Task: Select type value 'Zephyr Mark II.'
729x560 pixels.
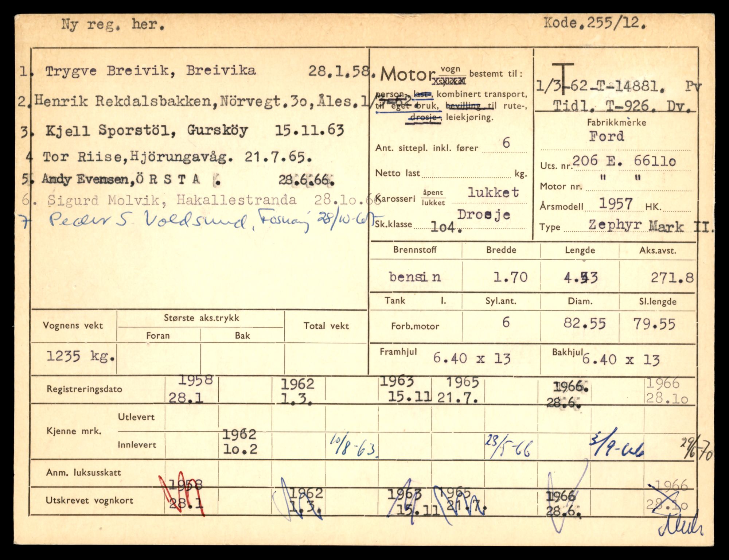Action: [x=651, y=226]
